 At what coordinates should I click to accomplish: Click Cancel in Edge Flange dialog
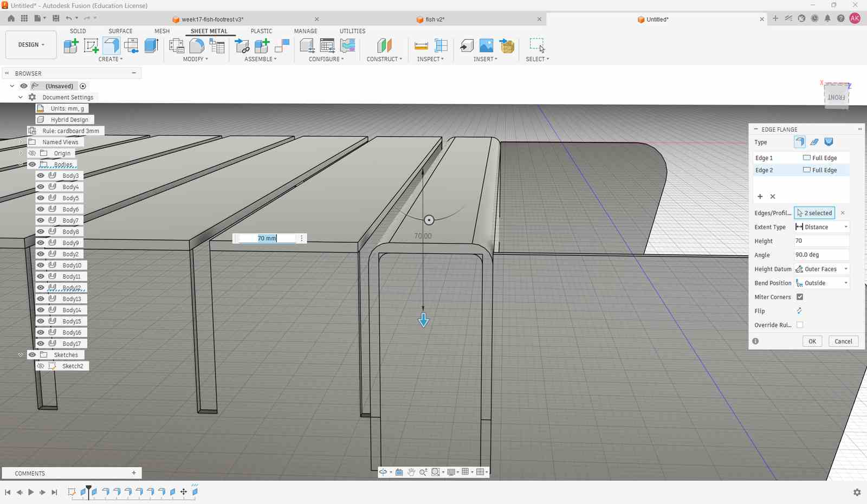pyautogui.click(x=843, y=341)
